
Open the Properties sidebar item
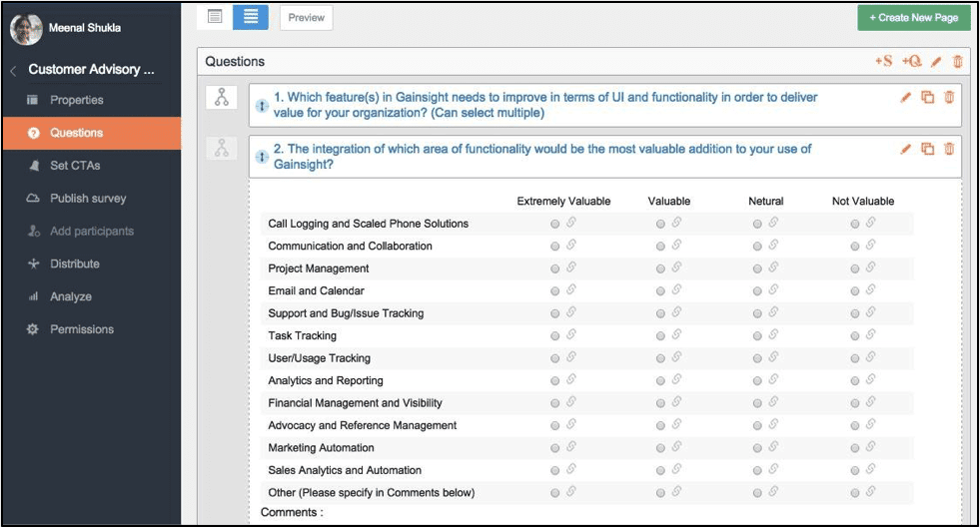(76, 100)
